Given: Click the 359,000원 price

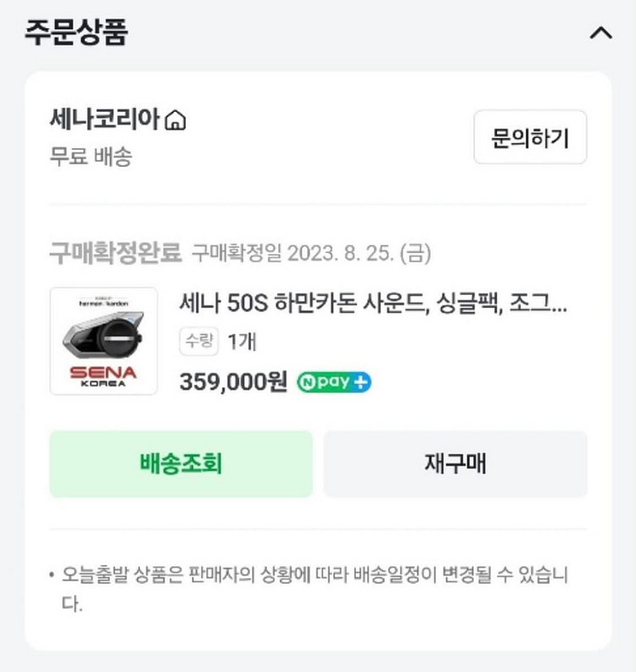Looking at the screenshot, I should 233,382.
